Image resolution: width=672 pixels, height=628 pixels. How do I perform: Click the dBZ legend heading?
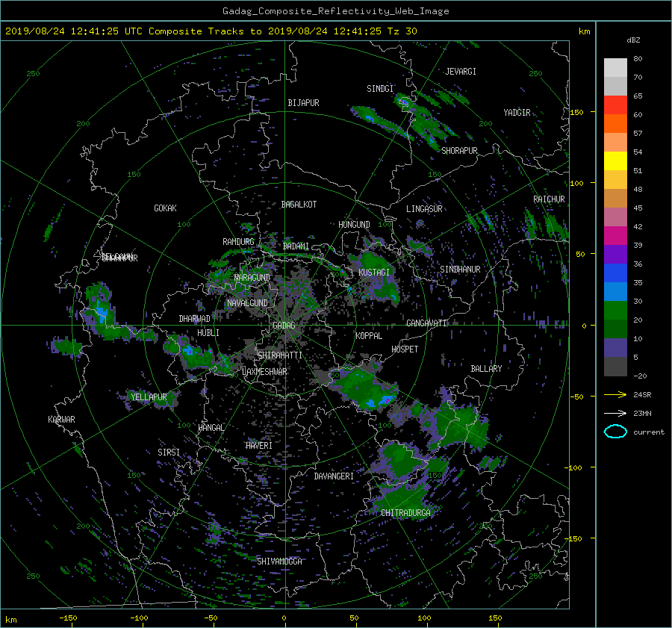pyautogui.click(x=633, y=40)
